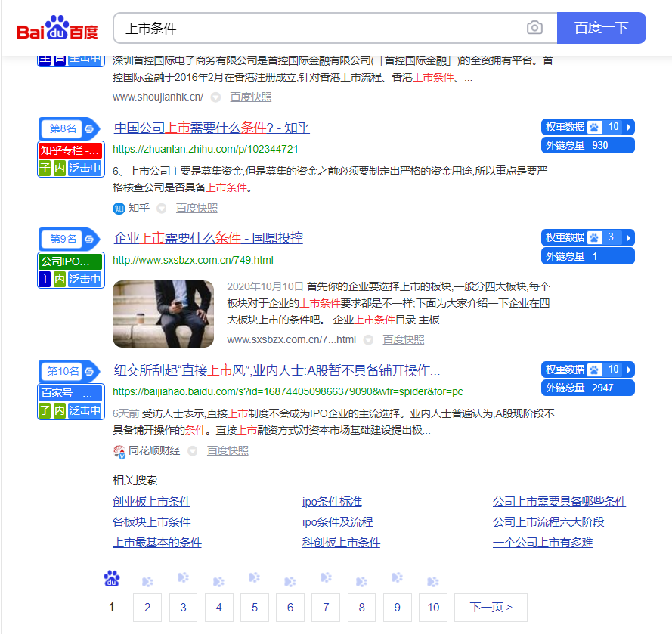Screen dimensions: 672x634
Task: Open related search ipo条件及流程
Action: pyautogui.click(x=338, y=522)
